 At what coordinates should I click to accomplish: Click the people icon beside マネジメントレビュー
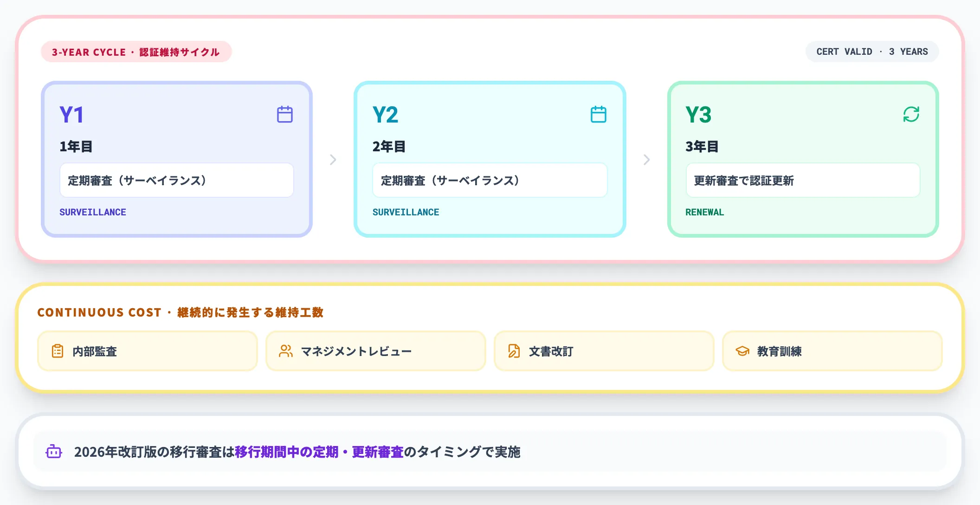286,351
